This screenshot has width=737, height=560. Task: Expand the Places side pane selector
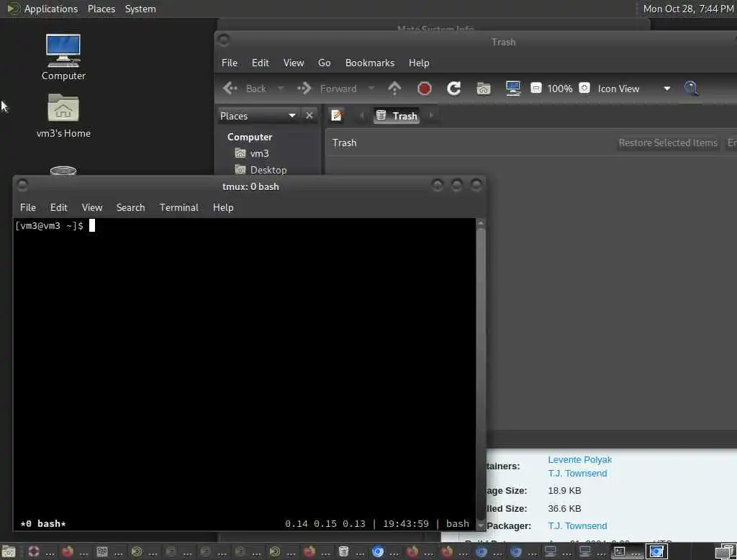tap(258, 116)
